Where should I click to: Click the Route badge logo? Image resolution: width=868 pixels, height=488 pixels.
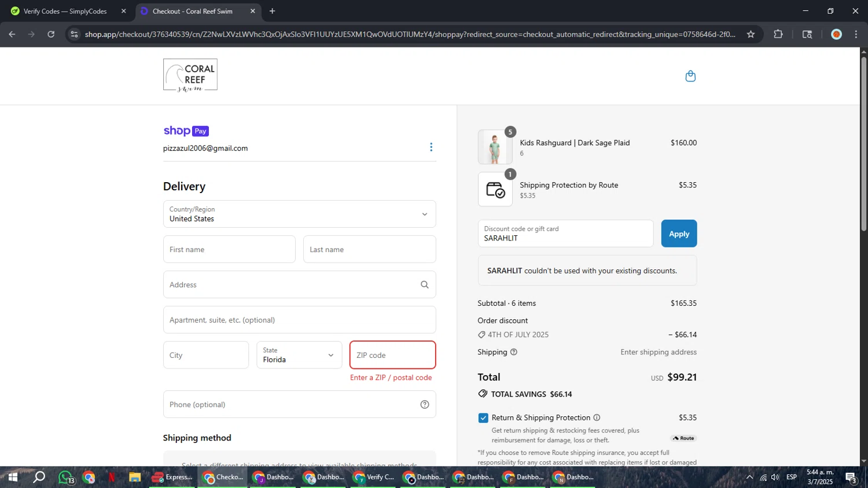[x=683, y=438]
